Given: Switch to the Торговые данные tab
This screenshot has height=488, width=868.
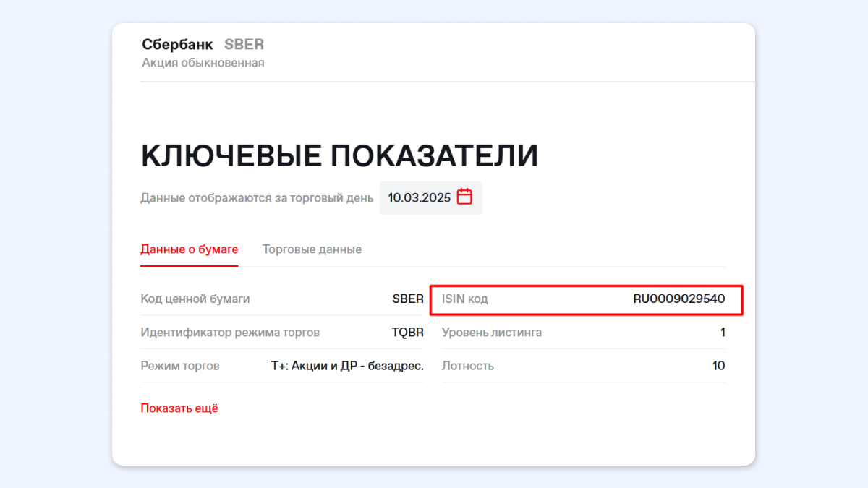Looking at the screenshot, I should pyautogui.click(x=312, y=249).
